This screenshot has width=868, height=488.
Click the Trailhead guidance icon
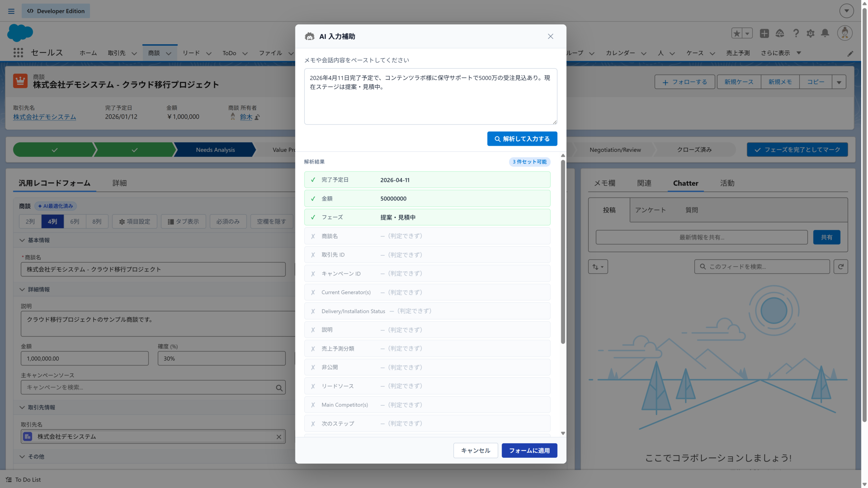[780, 33]
